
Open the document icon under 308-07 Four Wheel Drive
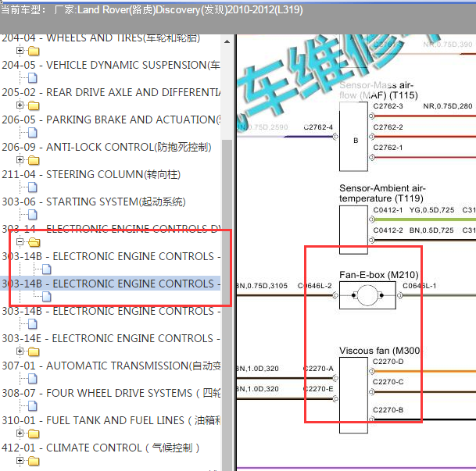tap(33, 405)
